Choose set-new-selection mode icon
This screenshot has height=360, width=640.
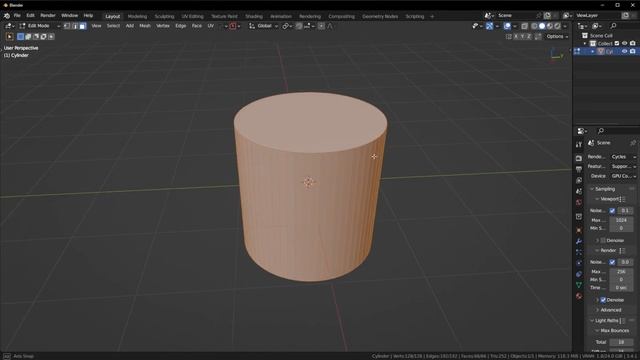(x=20, y=37)
